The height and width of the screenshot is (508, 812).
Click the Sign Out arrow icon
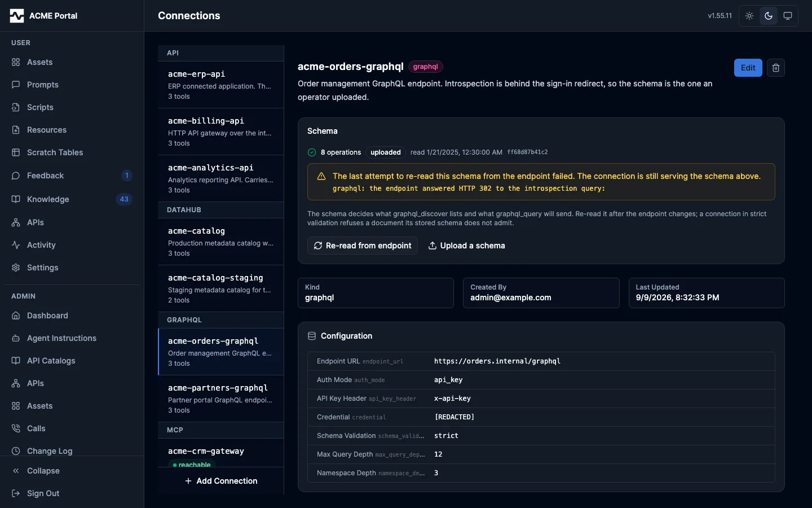[x=16, y=493]
